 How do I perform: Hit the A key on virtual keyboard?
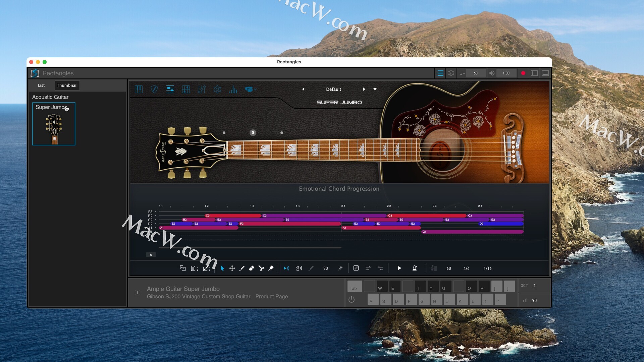coord(373,299)
